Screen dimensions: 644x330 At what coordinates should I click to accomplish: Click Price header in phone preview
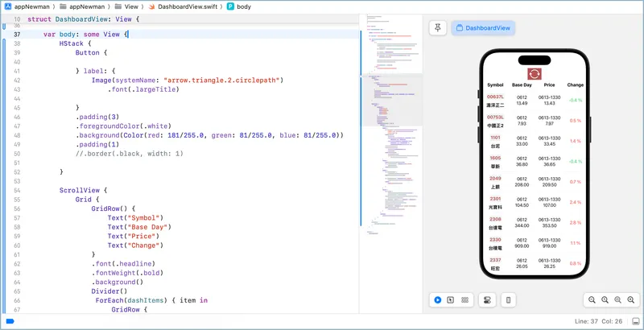tap(549, 85)
